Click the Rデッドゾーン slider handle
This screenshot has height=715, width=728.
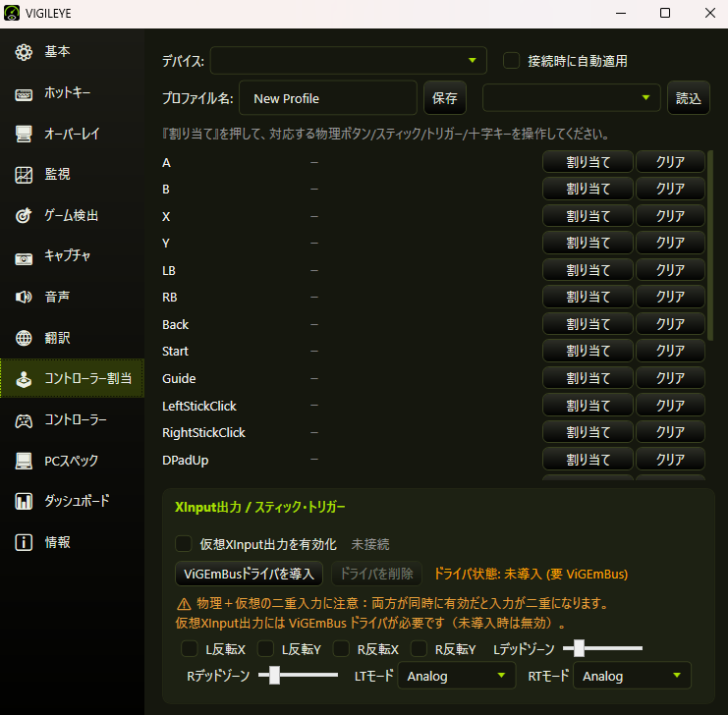(274, 675)
